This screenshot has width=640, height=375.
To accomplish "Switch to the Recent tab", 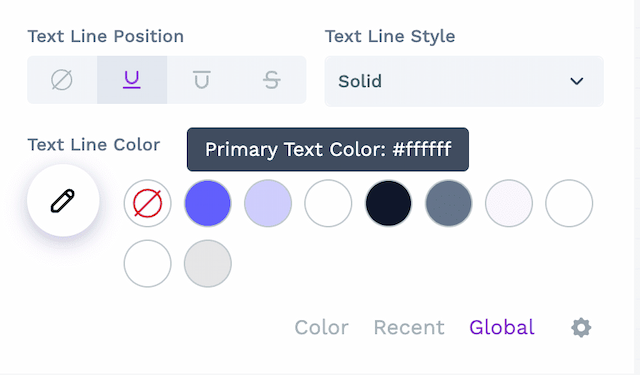I will click(409, 328).
